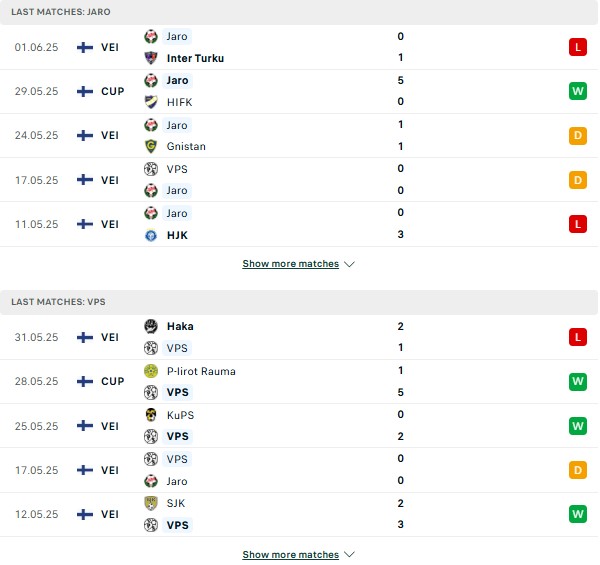600x565 pixels.
Task: Click the red L badge for Jaro vs Inter Turku
Action: click(578, 47)
